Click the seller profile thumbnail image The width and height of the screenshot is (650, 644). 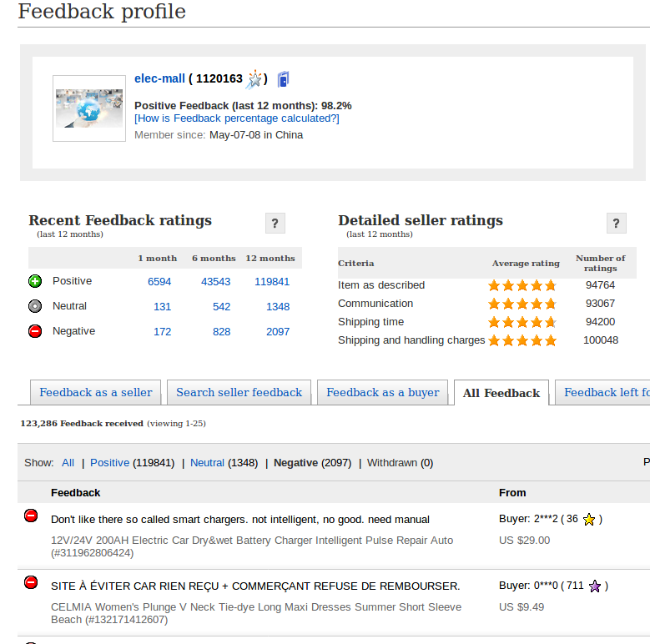(88, 108)
